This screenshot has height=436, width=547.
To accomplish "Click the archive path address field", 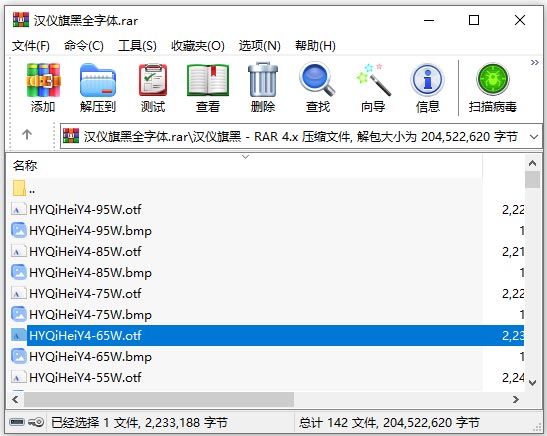I will click(301, 136).
